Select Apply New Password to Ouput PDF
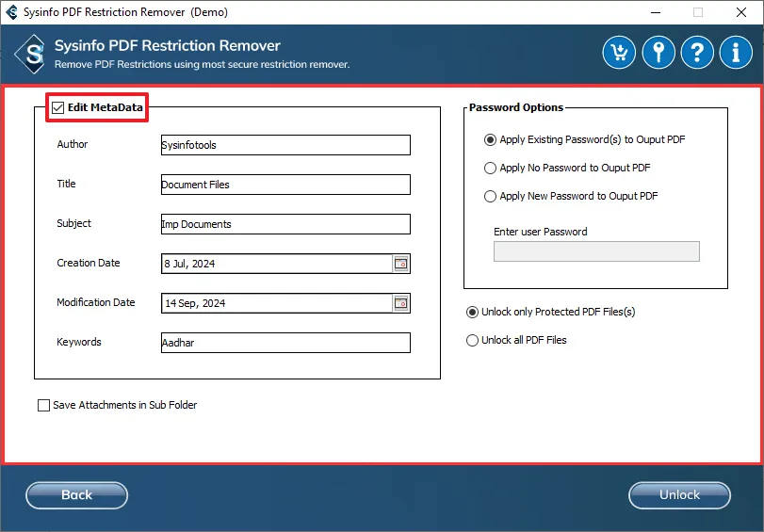Image resolution: width=764 pixels, height=532 pixels. coord(490,197)
